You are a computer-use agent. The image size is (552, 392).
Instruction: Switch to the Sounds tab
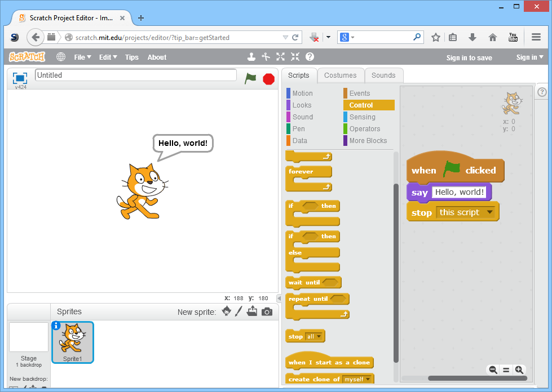click(383, 75)
